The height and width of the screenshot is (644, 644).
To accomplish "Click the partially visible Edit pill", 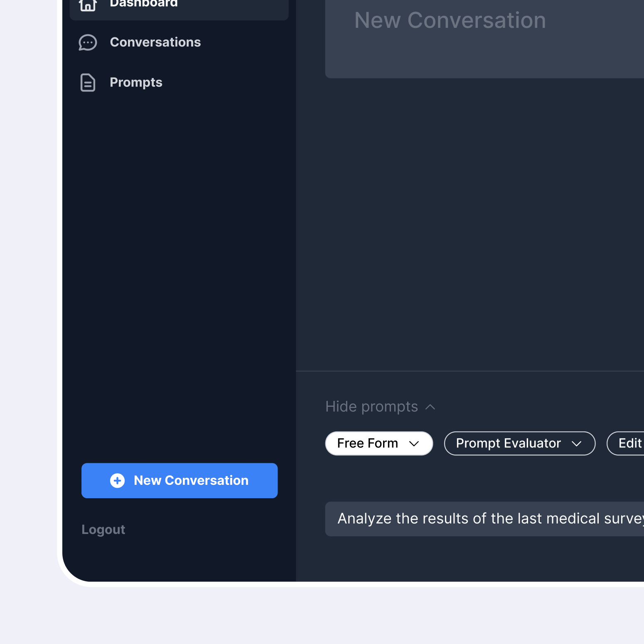I will tap(625, 443).
